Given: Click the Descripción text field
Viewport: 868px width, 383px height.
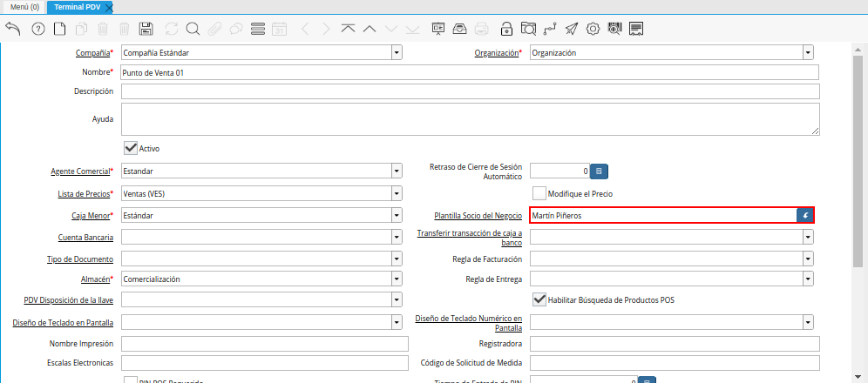Looking at the screenshot, I should coord(470,91).
